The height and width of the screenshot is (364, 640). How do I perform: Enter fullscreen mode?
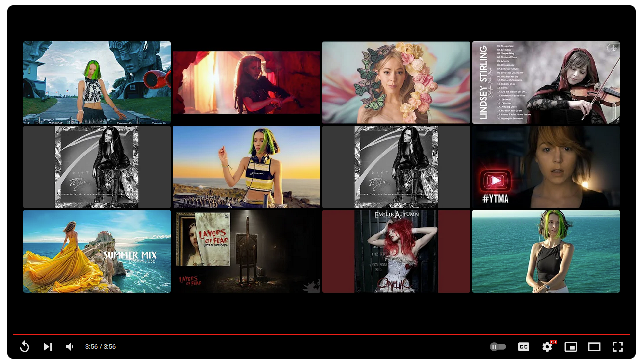(x=618, y=347)
